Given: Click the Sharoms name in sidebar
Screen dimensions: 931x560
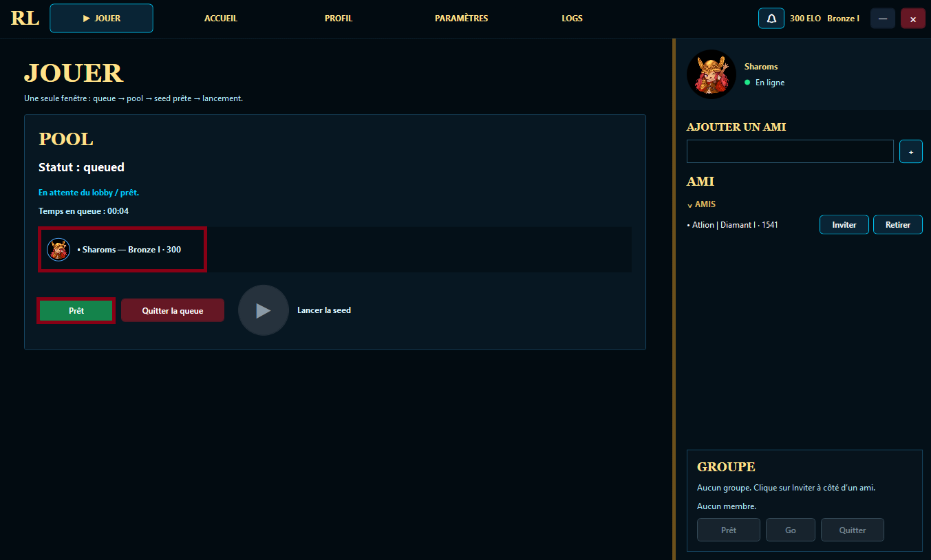Looking at the screenshot, I should point(761,67).
